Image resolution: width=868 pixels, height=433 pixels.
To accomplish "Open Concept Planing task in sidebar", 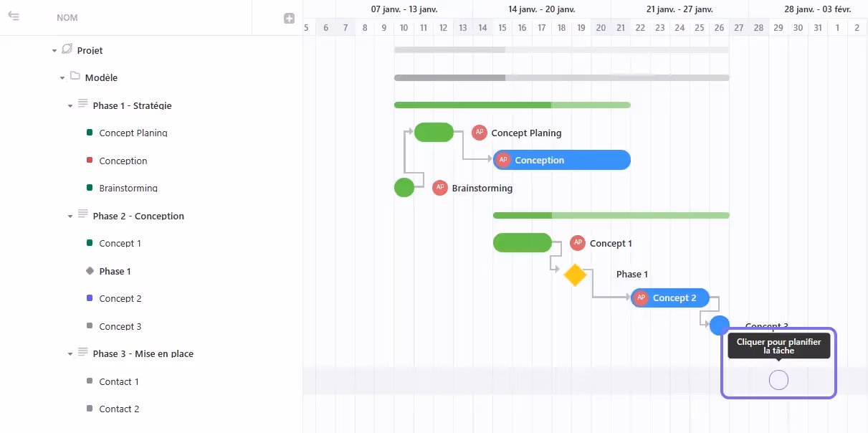I will [x=133, y=133].
